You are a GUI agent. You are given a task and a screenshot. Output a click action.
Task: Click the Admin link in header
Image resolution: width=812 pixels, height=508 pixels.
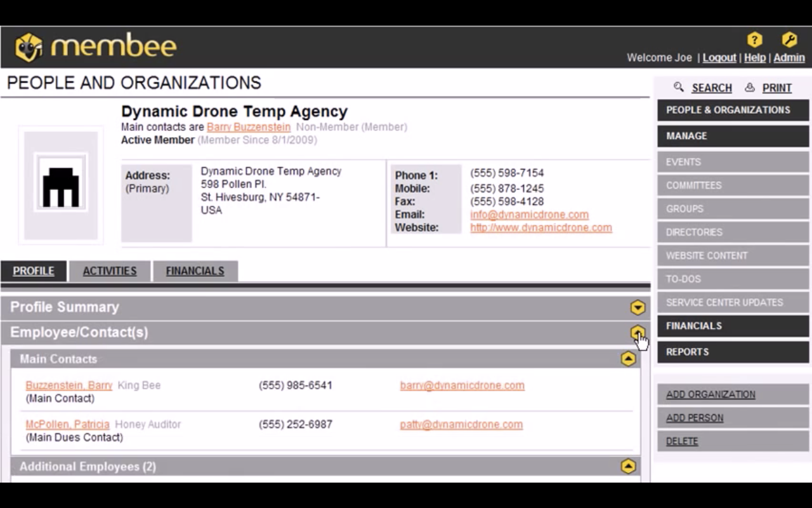tap(789, 58)
